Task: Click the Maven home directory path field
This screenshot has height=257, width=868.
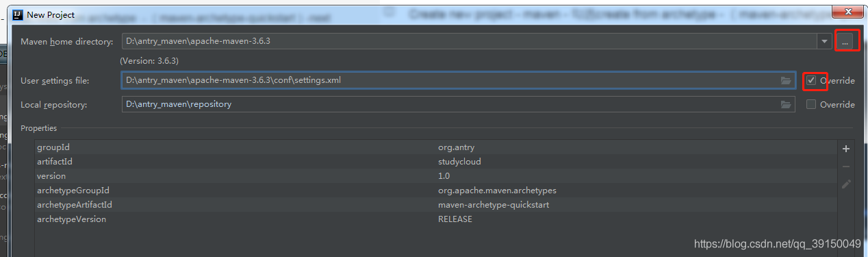Action: tap(469, 42)
